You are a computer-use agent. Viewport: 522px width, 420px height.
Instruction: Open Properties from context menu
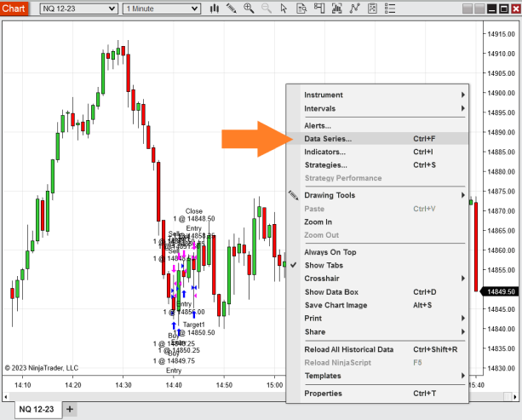point(378,394)
